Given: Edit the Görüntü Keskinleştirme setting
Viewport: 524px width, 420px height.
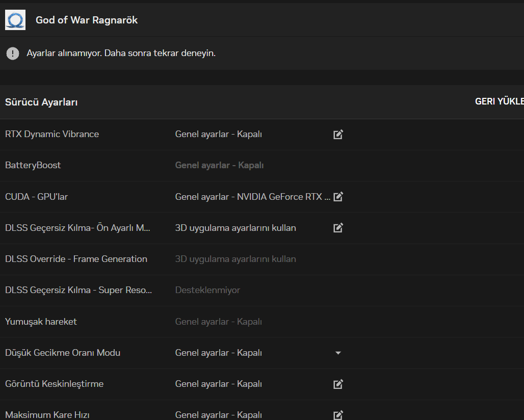Looking at the screenshot, I should [x=338, y=384].
